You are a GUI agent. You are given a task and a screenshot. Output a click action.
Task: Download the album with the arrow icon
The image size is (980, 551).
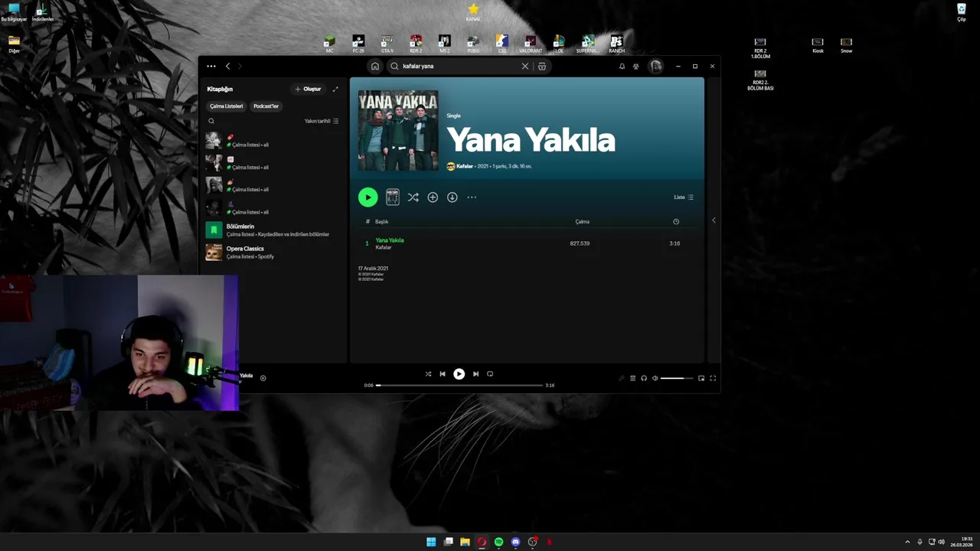pyautogui.click(x=452, y=197)
